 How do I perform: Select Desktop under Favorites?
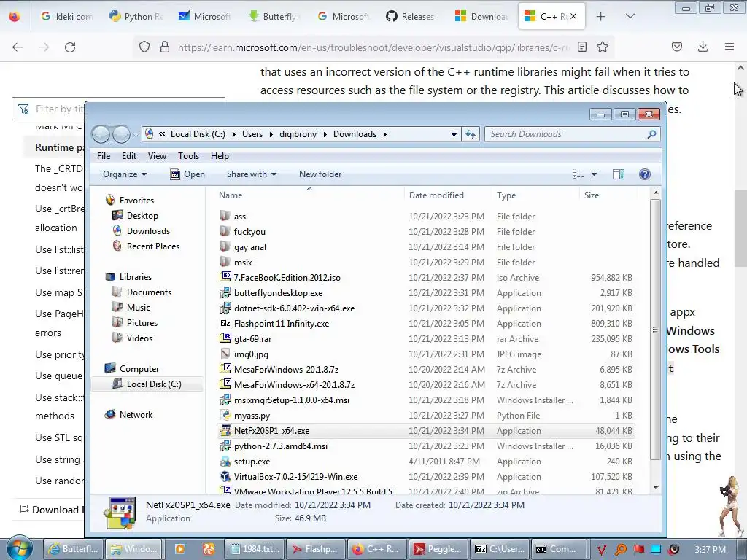pyautogui.click(x=135, y=216)
